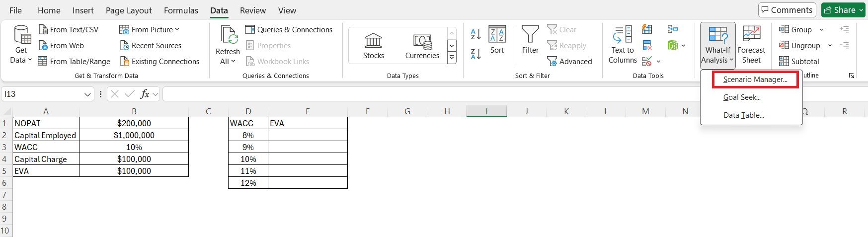
Task: Click the Subtotal button
Action: click(x=799, y=62)
